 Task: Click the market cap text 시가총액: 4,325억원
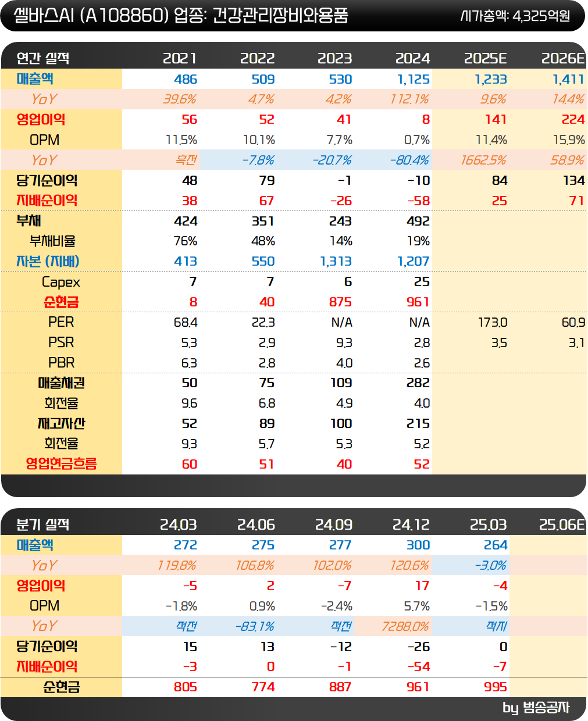(515, 16)
